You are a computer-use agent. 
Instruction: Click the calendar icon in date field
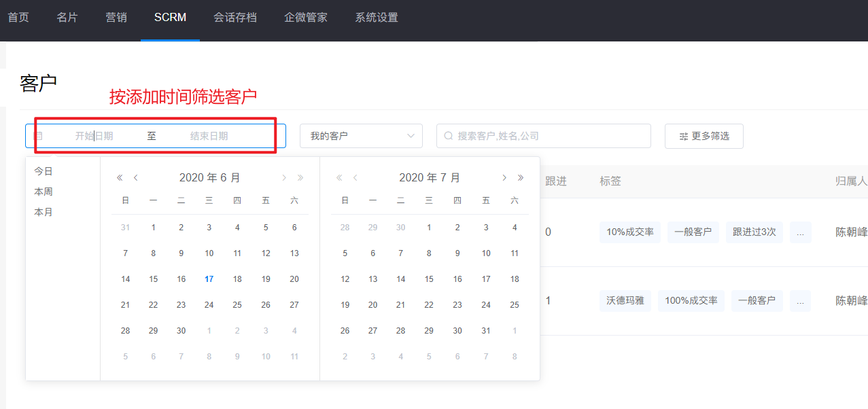tap(39, 136)
